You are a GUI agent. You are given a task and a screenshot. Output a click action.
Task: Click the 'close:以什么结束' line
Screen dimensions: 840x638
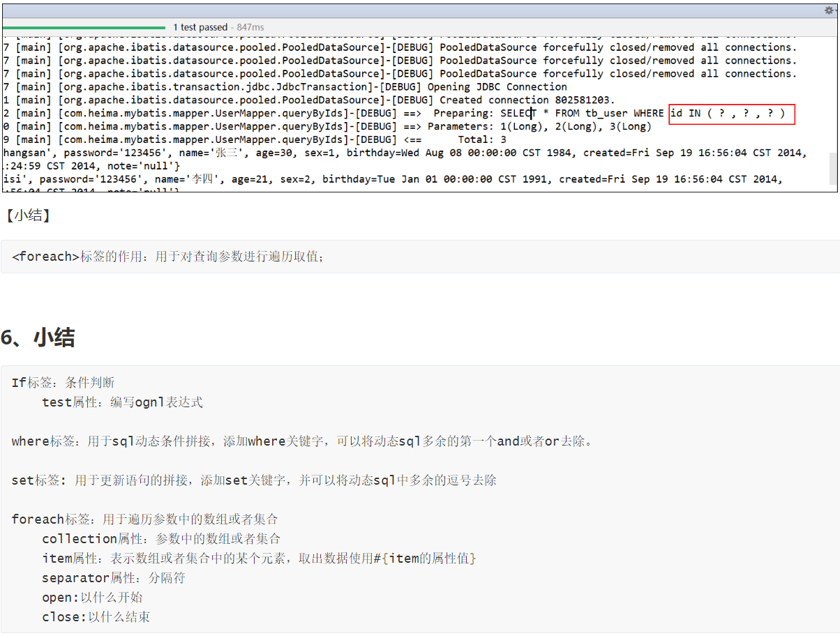point(96,617)
